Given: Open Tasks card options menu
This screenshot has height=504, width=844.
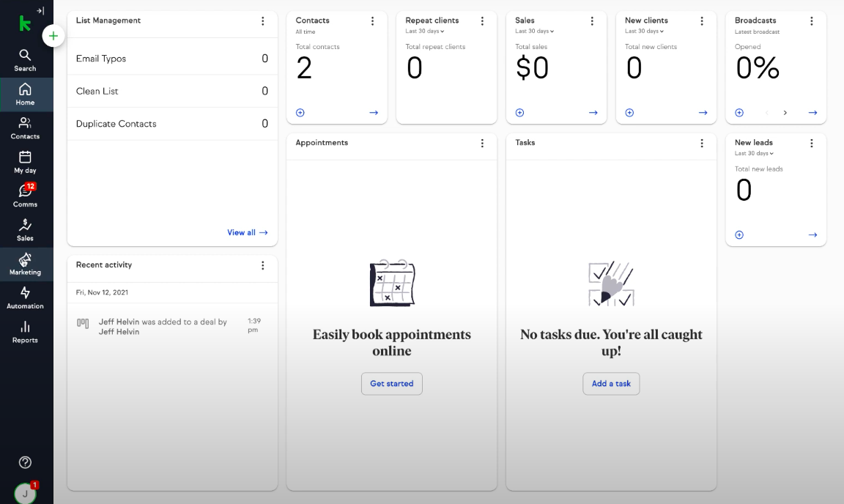Looking at the screenshot, I should 702,144.
